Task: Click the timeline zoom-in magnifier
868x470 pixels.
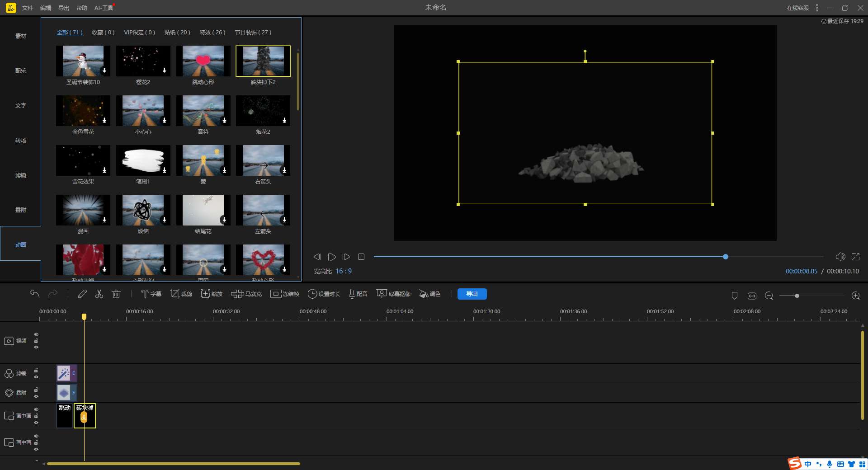Action: pyautogui.click(x=855, y=296)
